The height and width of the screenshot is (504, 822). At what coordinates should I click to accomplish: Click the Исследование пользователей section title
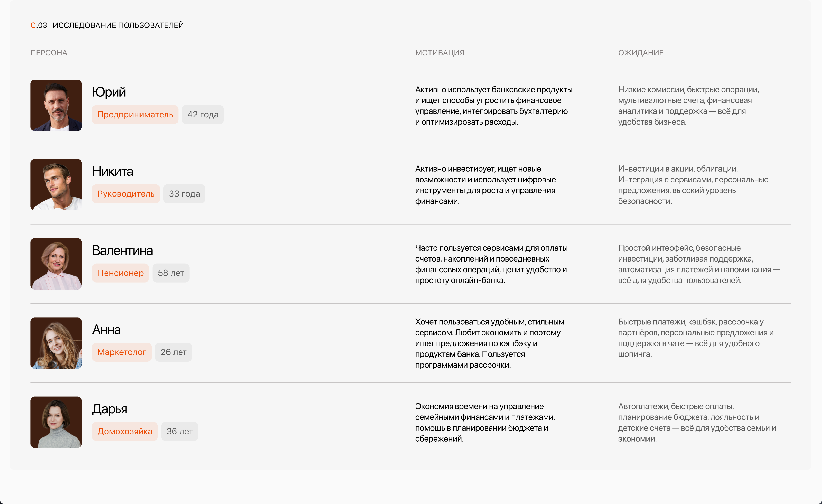118,25
